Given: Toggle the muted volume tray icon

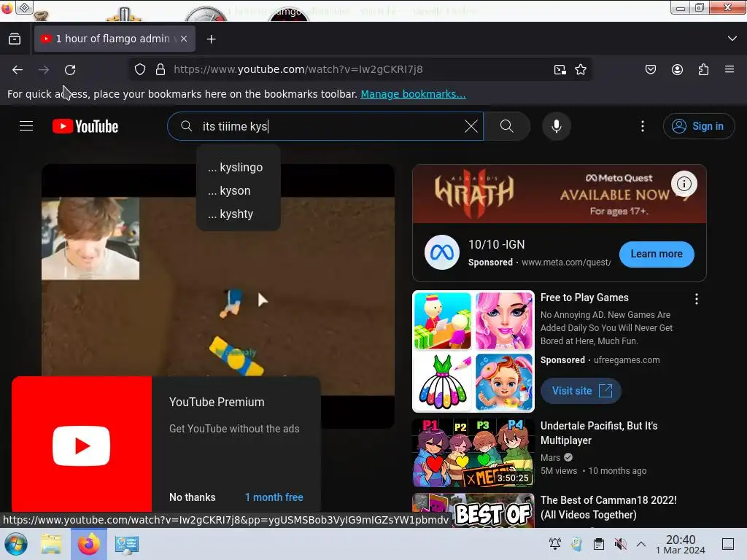Looking at the screenshot, I should coord(620,544).
